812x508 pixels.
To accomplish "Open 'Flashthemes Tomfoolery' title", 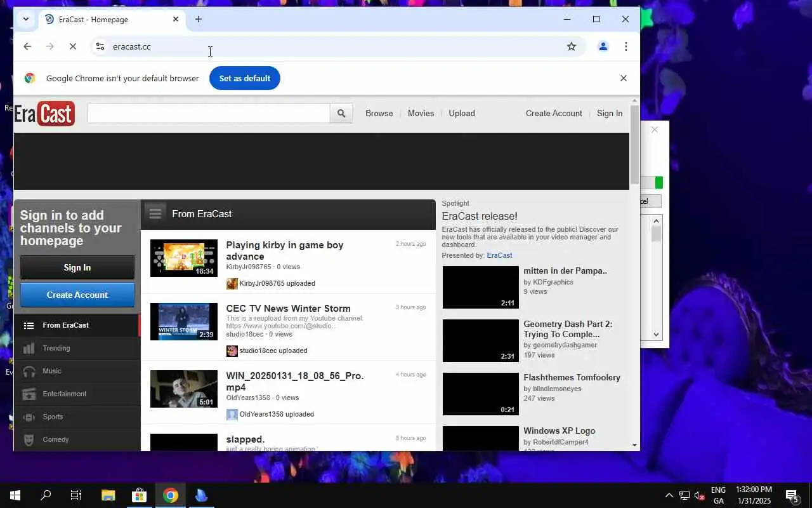I will [572, 377].
